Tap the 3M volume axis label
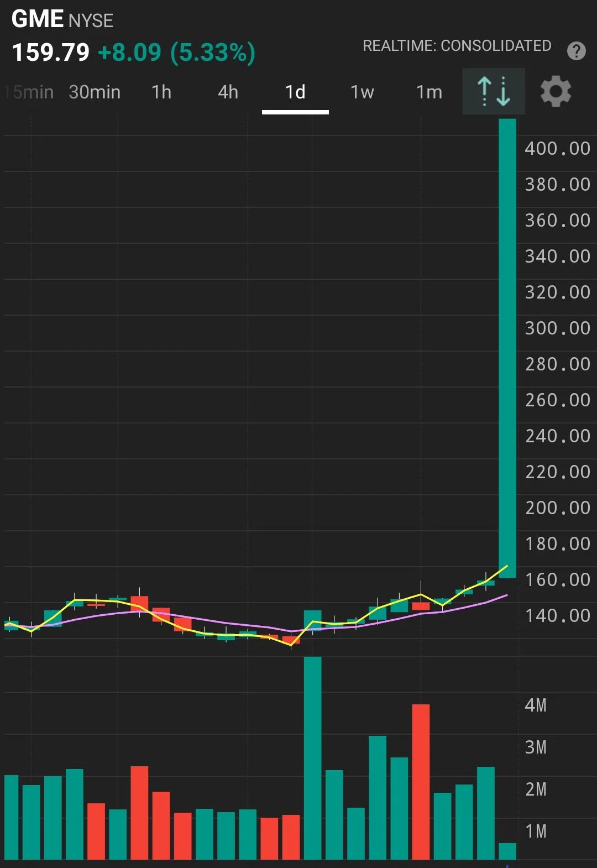Screen dimensions: 597x868 (x=536, y=747)
